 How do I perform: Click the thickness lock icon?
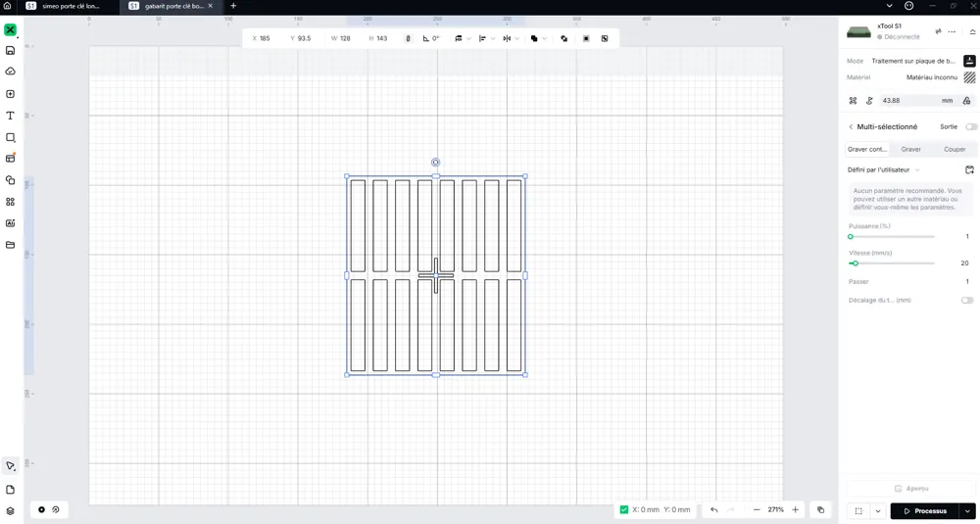[x=966, y=101]
